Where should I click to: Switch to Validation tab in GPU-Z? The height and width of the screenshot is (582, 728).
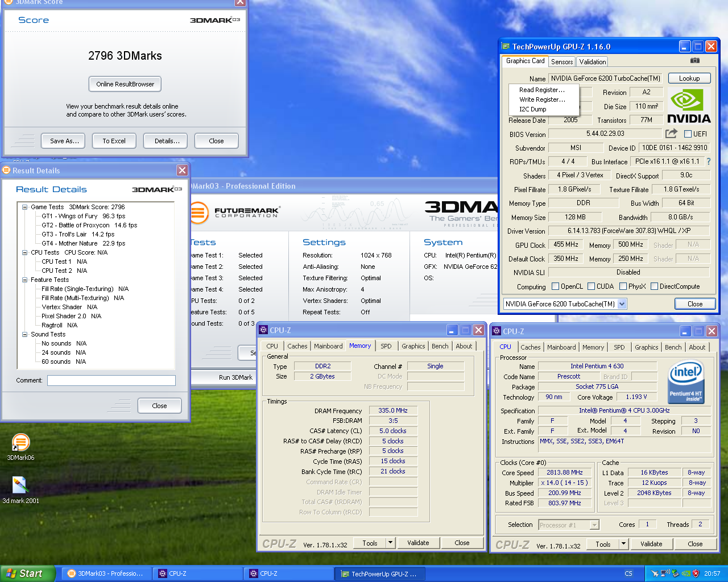tap(593, 61)
